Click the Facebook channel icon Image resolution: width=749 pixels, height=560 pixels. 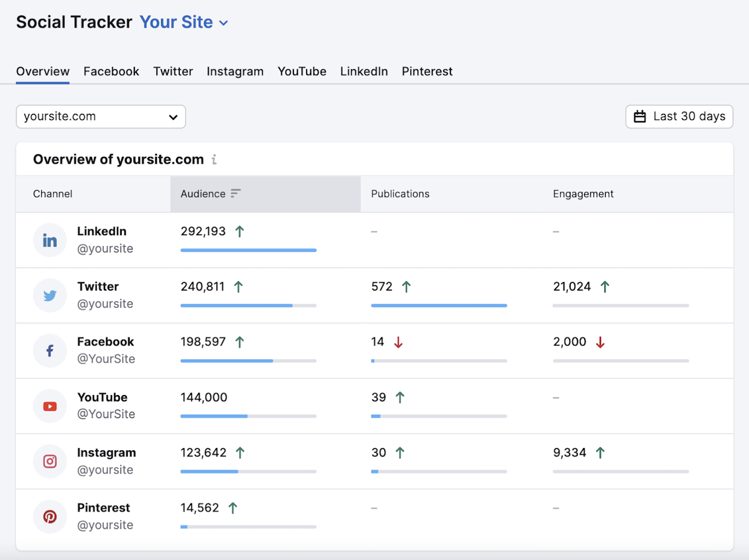click(50, 351)
